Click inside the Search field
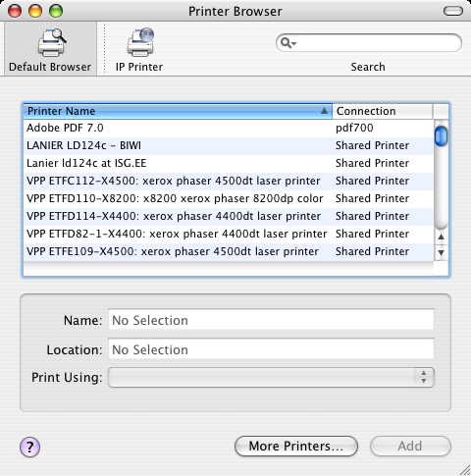471x476 pixels. click(369, 43)
